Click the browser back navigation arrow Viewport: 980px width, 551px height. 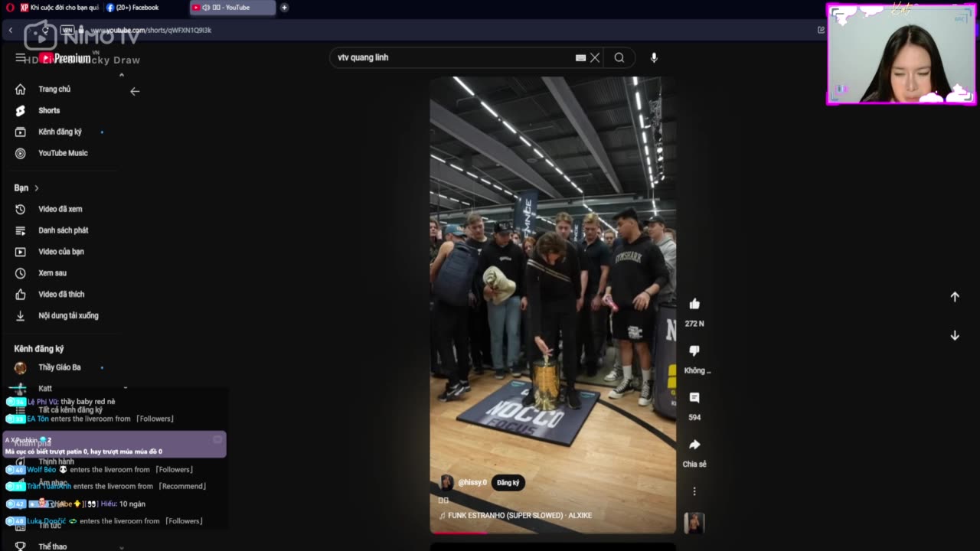(11, 30)
